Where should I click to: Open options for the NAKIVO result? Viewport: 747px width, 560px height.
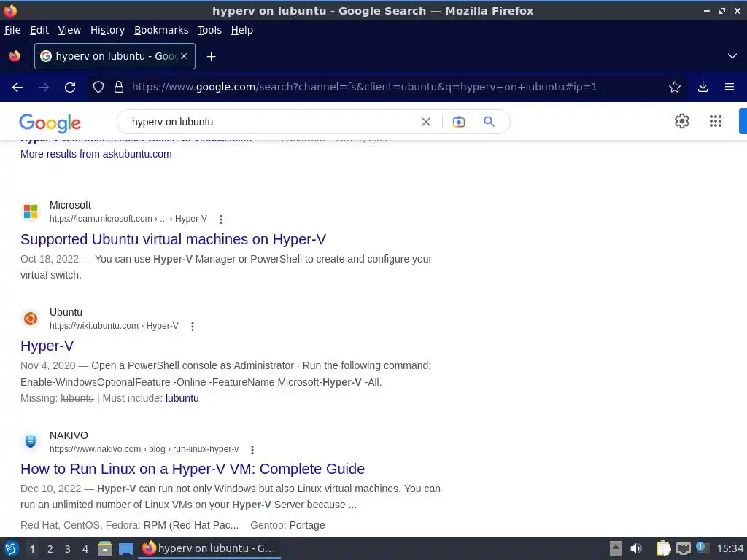pos(252,449)
